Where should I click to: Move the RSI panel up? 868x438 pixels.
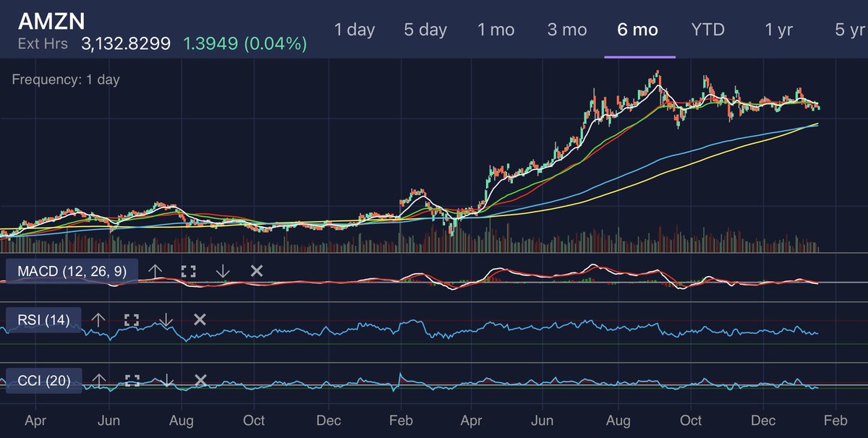[x=99, y=319]
